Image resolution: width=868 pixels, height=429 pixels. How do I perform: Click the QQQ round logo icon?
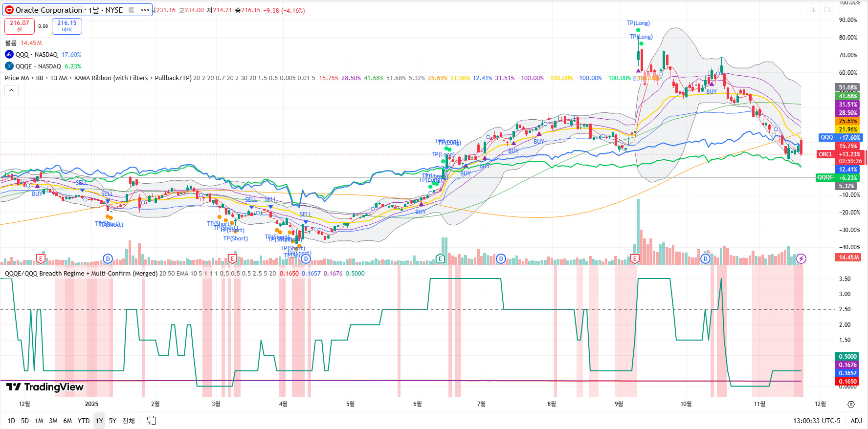pyautogui.click(x=9, y=54)
